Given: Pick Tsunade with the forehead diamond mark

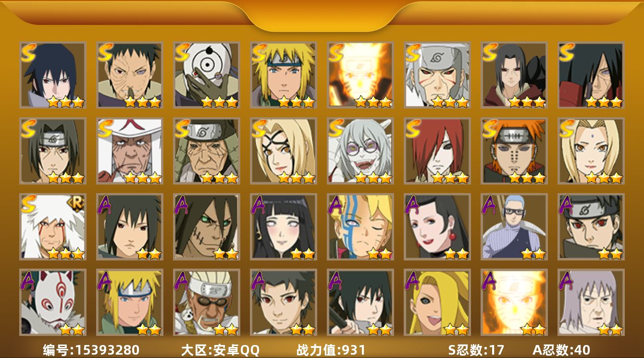Looking at the screenshot, I should click(591, 151).
